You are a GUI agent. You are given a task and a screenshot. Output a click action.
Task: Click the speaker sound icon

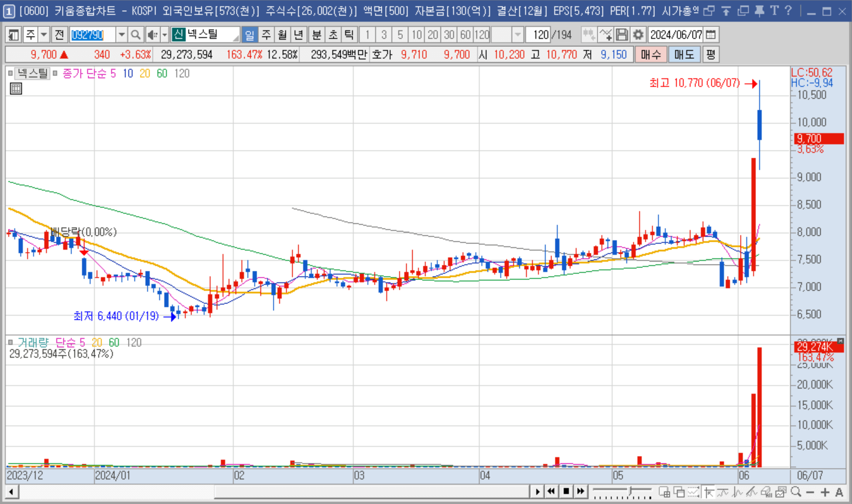click(152, 35)
